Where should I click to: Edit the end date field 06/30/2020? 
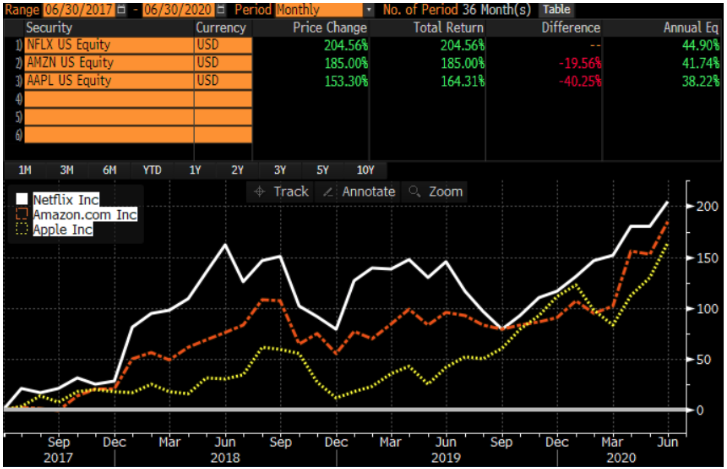(179, 9)
